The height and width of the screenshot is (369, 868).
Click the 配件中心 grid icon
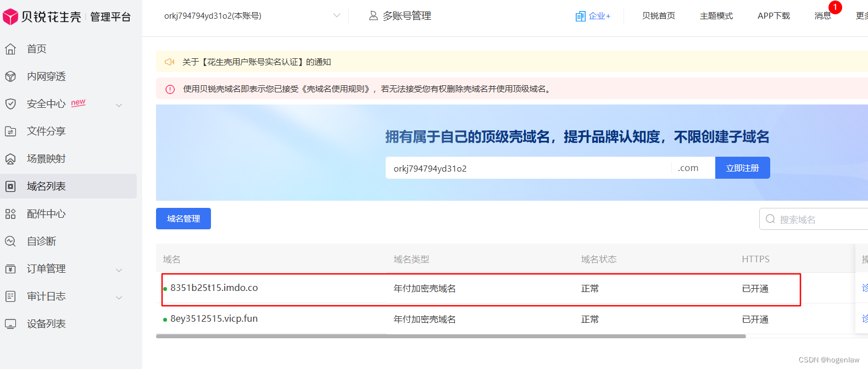(x=10, y=214)
